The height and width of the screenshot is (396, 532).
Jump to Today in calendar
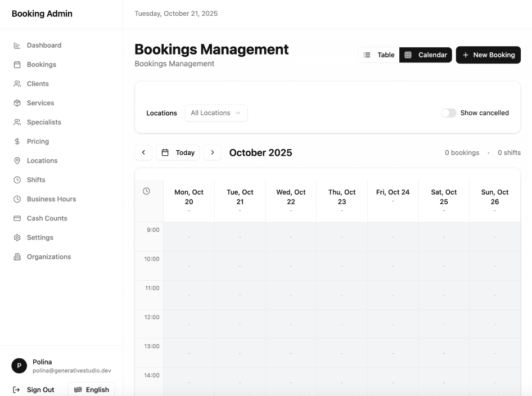[x=178, y=152]
